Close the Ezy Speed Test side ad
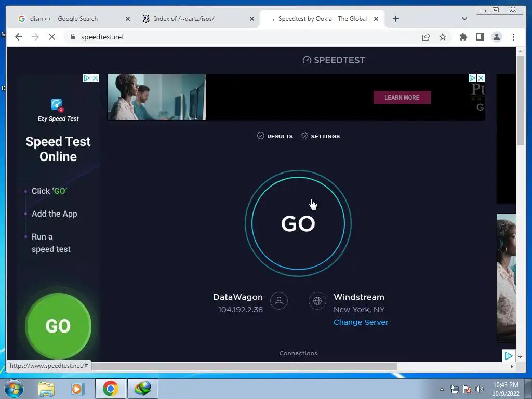This screenshot has width=532, height=399. pyautogui.click(x=96, y=78)
